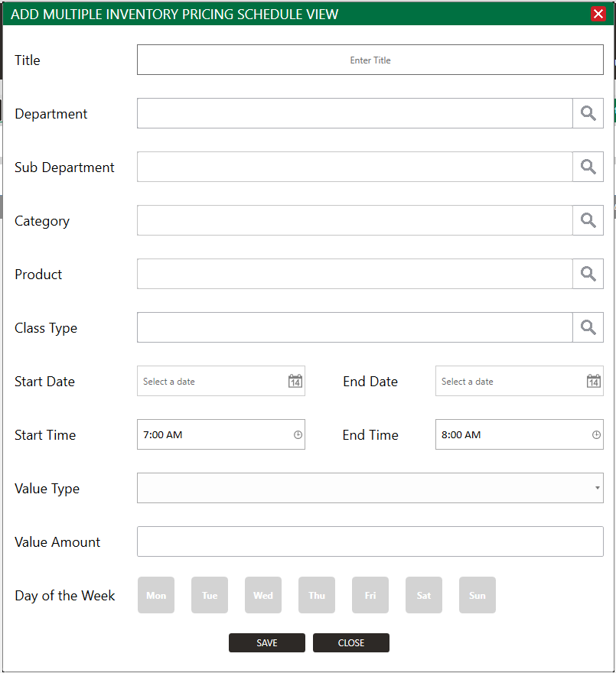Open the End Date calendar picker
The image size is (616, 673).
(x=594, y=381)
